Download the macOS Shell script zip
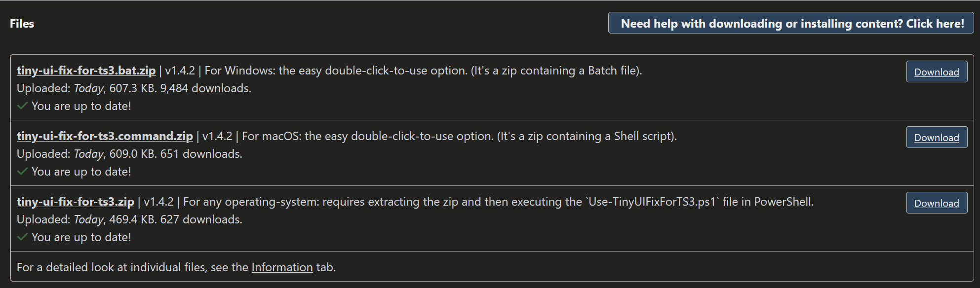980x288 pixels. 936,138
